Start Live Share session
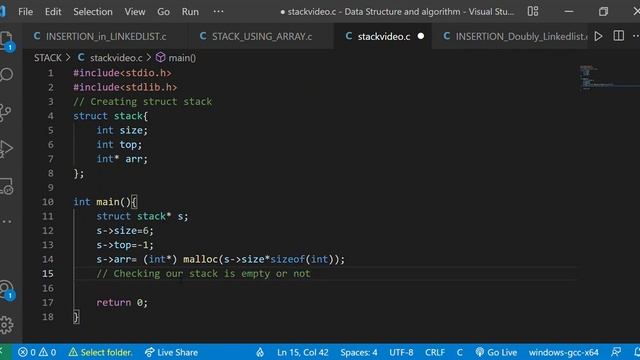 click(171, 352)
